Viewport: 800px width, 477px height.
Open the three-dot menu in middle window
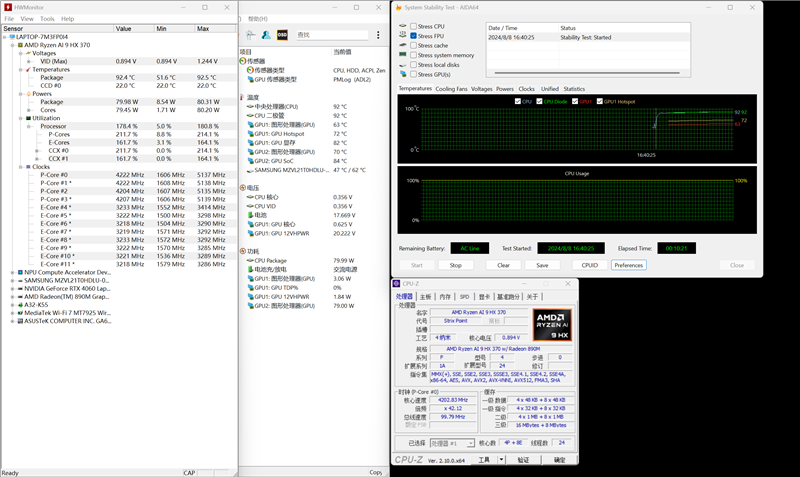(378, 35)
